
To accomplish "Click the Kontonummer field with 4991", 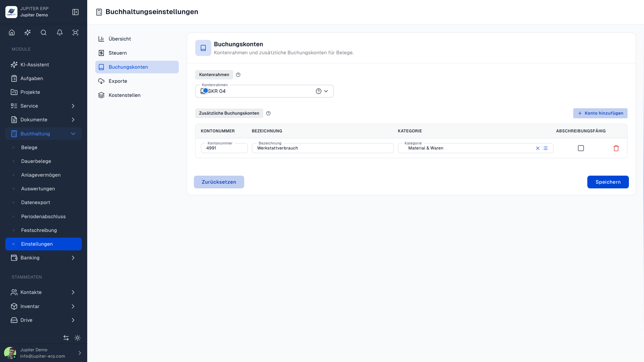I will point(224,148).
